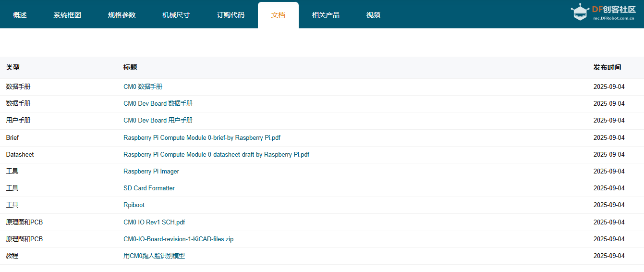This screenshot has width=644, height=272.
Task: Open the 视频 tab
Action: tap(373, 15)
